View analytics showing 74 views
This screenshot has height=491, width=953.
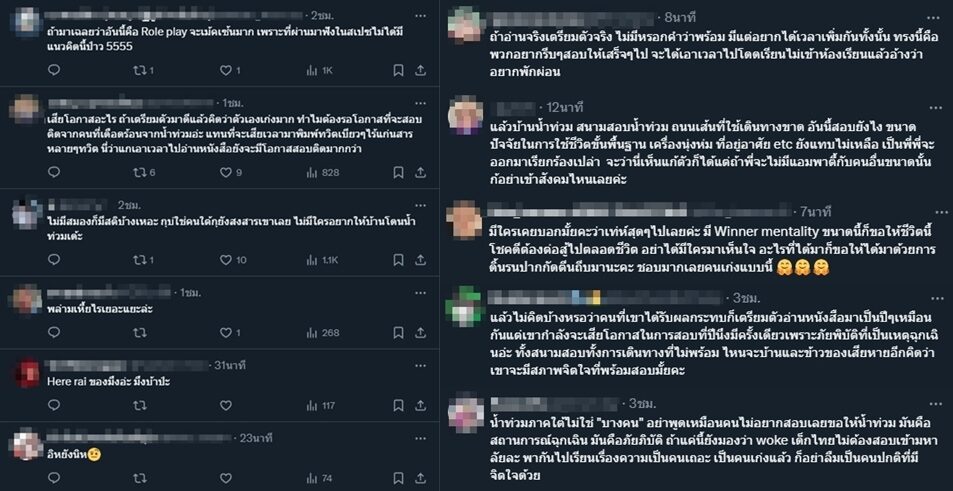(320, 478)
